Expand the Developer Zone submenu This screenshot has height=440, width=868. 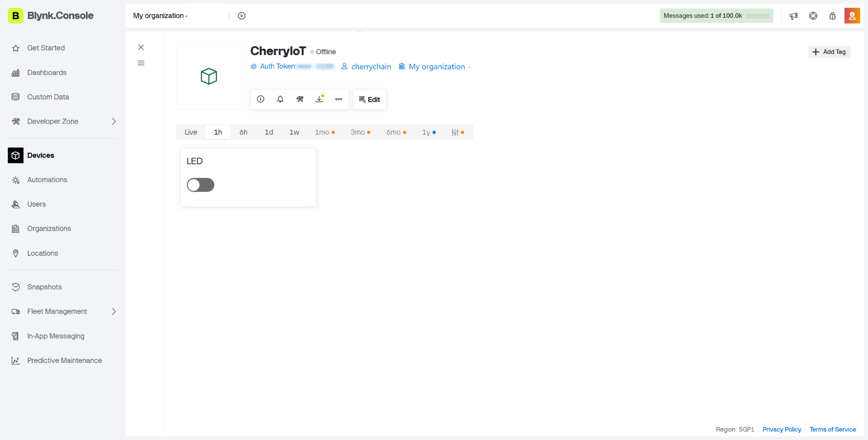(x=114, y=122)
